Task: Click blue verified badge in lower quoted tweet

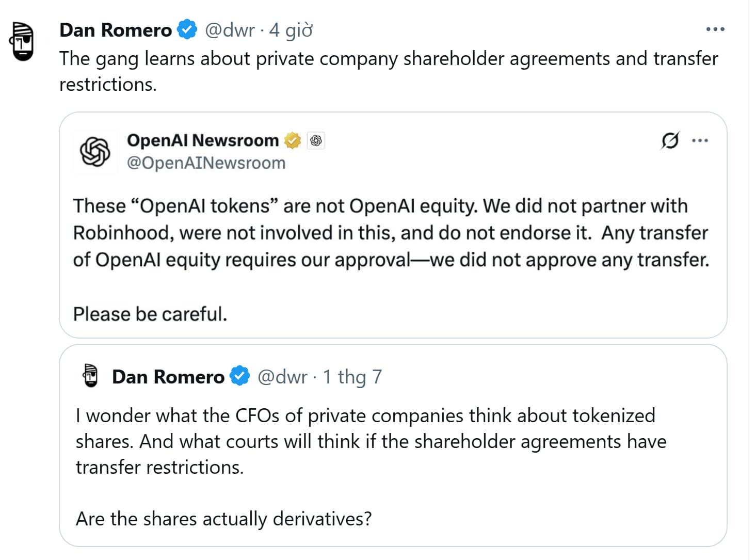Action: click(x=239, y=376)
